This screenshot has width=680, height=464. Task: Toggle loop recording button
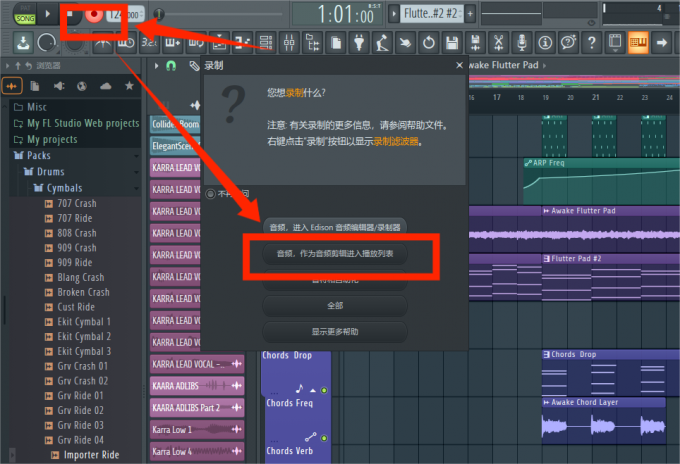click(196, 42)
